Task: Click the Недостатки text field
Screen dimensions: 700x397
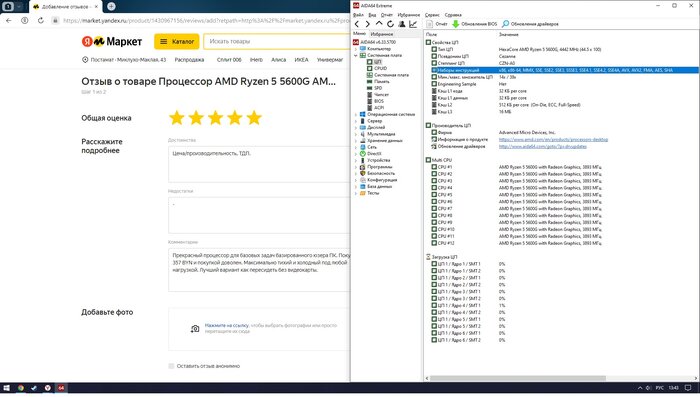Action: coord(259,215)
